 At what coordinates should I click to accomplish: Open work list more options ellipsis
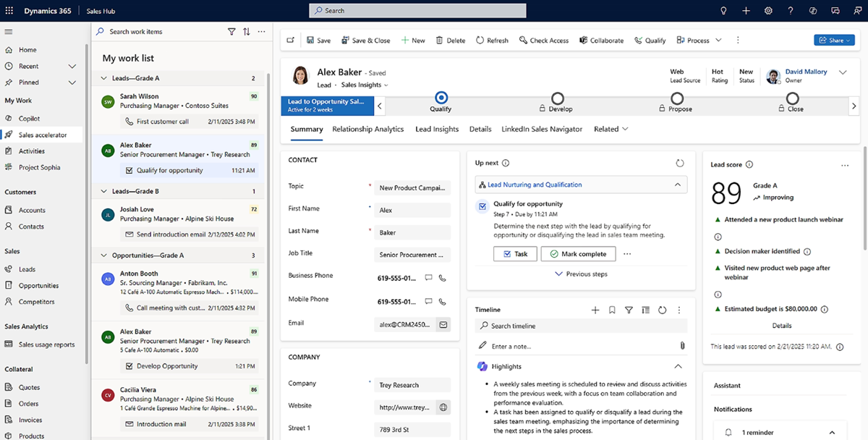click(261, 32)
